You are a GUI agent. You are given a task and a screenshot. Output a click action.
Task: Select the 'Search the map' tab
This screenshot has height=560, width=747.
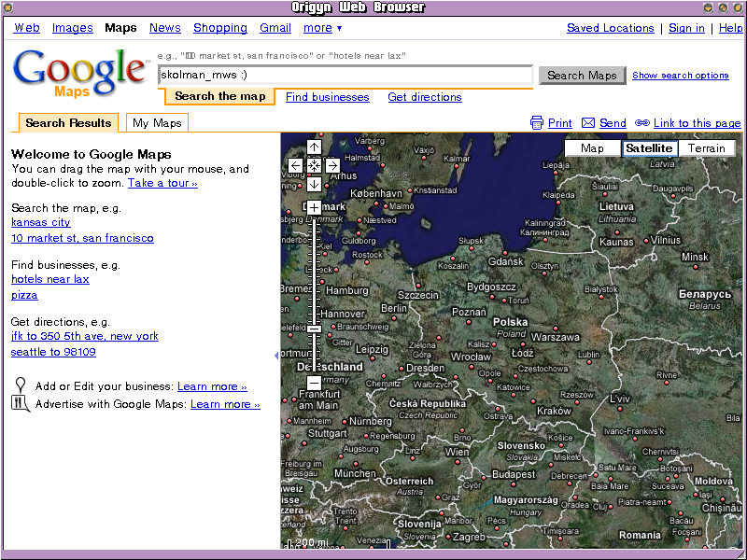[x=220, y=96]
